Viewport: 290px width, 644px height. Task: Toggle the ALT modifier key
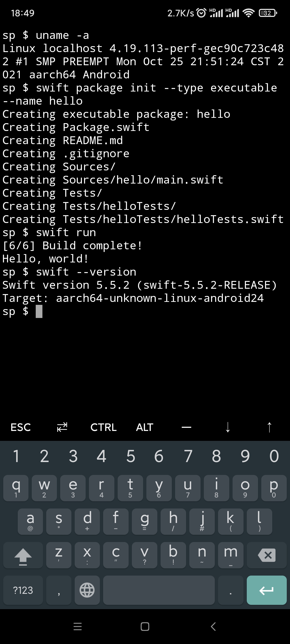tap(144, 427)
